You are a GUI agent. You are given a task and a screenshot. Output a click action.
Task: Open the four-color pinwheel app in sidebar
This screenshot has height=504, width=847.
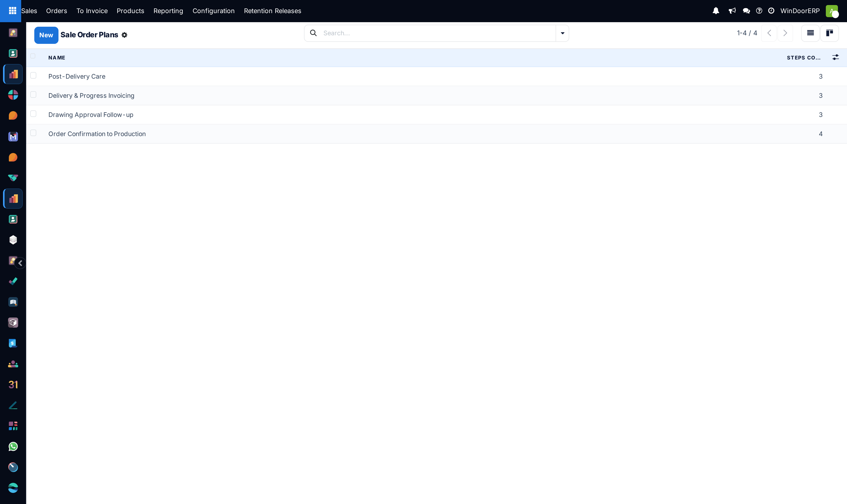[13, 95]
